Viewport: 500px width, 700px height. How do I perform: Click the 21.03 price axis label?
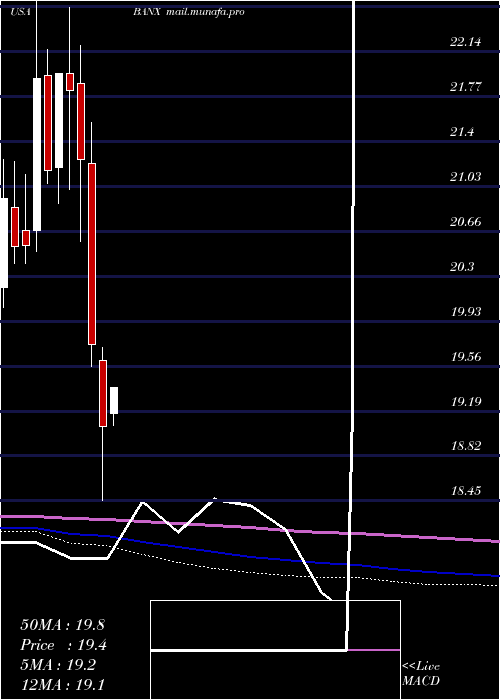tap(466, 177)
